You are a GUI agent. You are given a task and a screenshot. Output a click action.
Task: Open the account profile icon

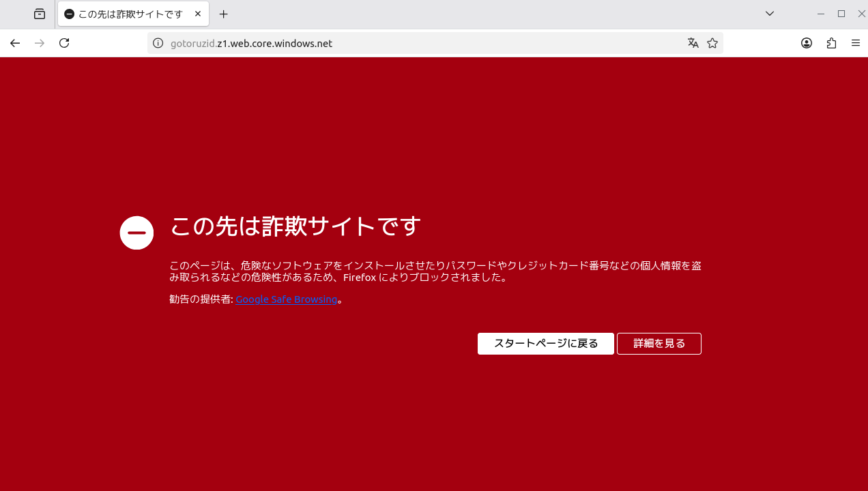point(807,43)
